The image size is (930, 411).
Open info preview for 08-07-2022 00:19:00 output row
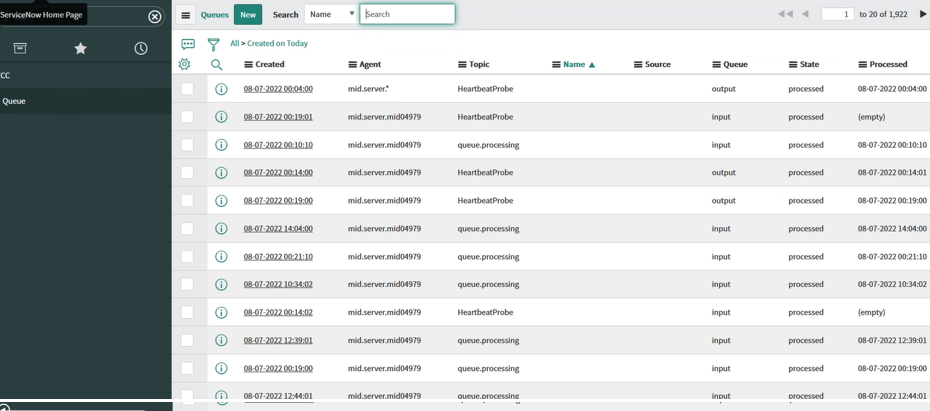[x=221, y=200]
